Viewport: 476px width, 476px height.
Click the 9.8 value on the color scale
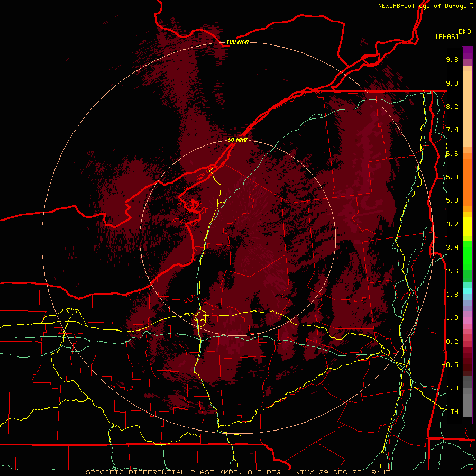point(452,59)
